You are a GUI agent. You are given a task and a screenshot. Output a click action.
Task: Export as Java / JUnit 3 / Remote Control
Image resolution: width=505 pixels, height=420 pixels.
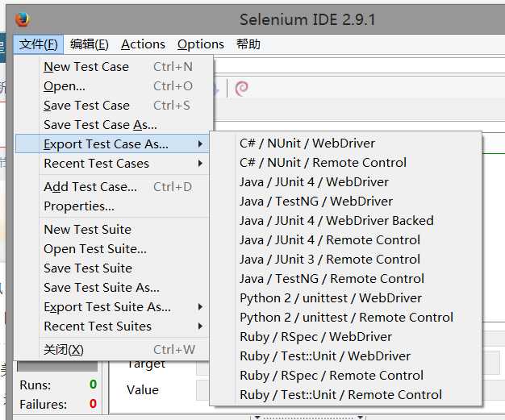346,259
